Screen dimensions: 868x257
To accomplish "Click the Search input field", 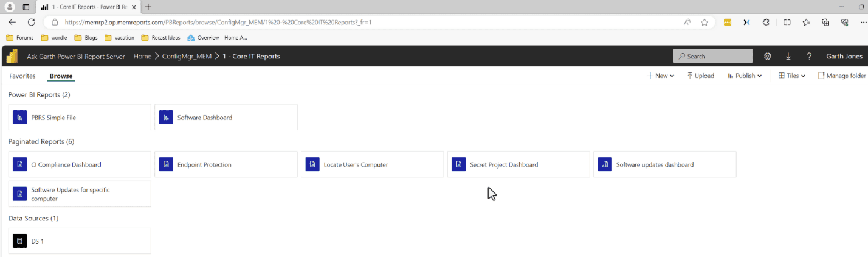I will (713, 56).
